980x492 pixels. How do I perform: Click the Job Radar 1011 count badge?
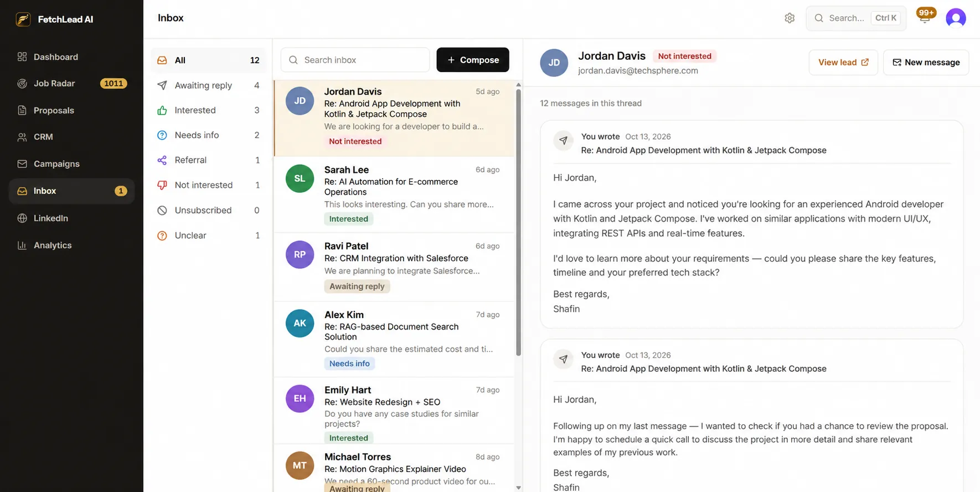click(x=114, y=84)
